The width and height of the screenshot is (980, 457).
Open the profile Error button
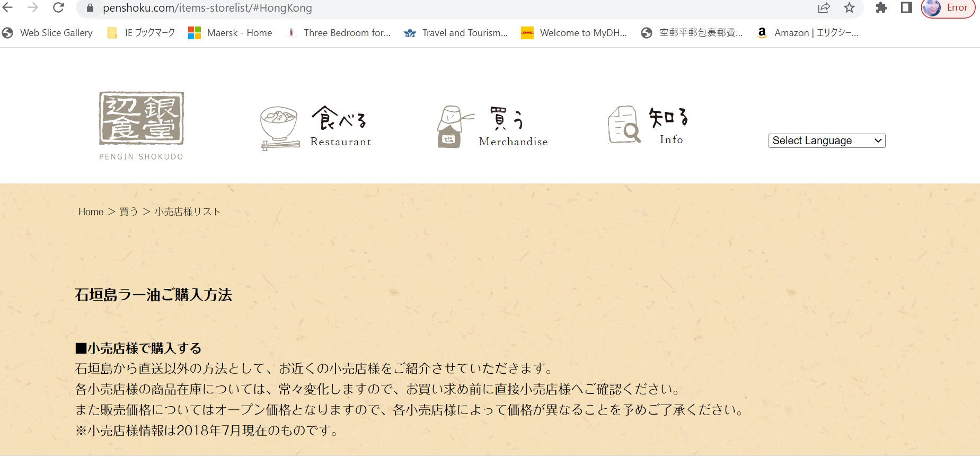[948, 8]
